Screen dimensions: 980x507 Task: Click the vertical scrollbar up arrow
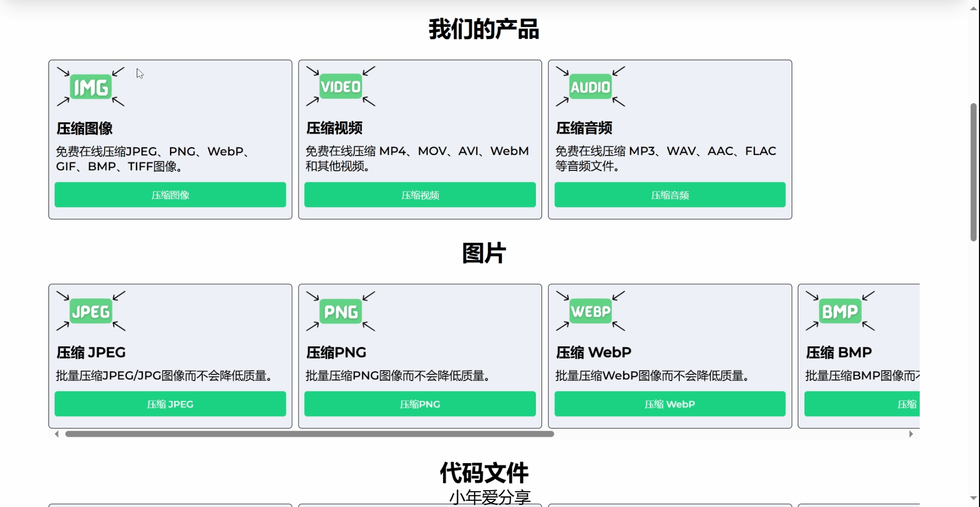tap(973, 8)
